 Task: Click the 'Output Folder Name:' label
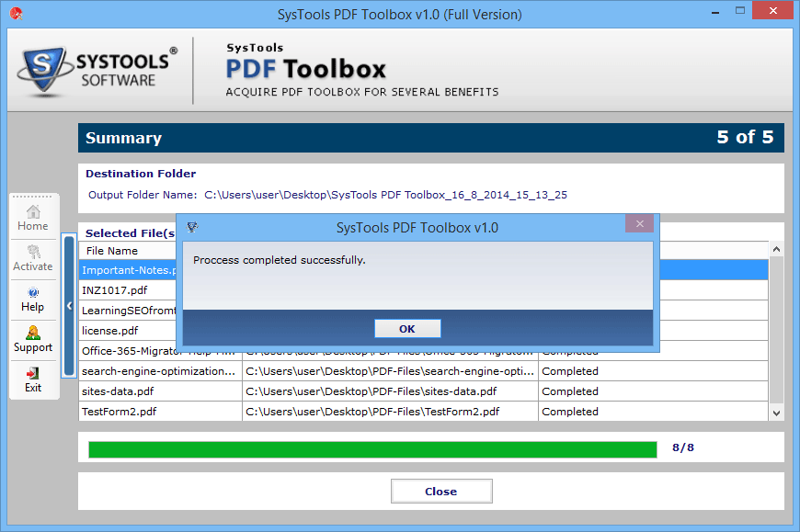(x=143, y=195)
